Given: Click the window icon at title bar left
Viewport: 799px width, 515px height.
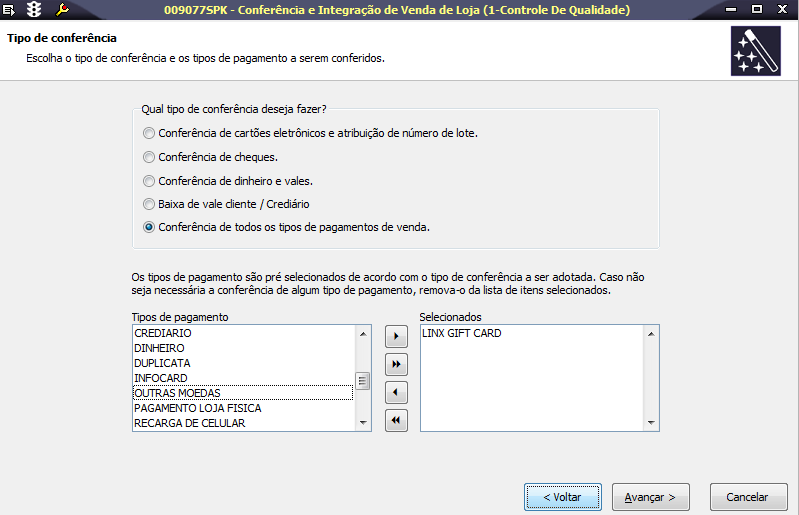Looking at the screenshot, I should (x=10, y=10).
